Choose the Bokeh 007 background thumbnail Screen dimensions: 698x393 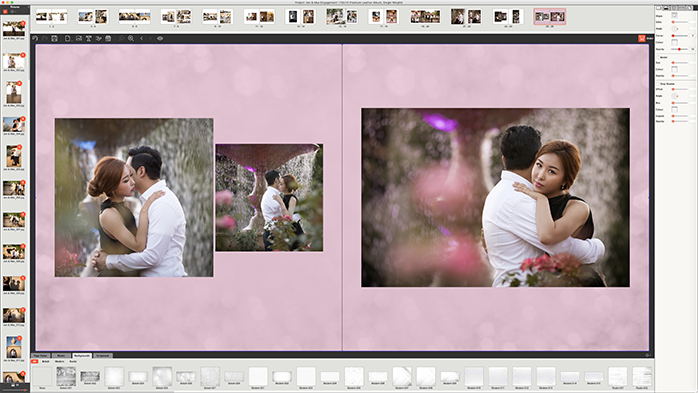point(210,377)
